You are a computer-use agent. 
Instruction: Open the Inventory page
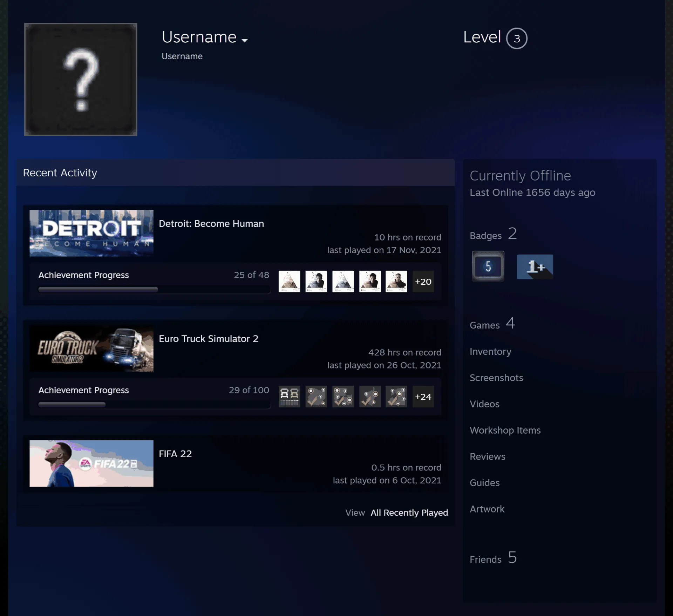click(x=490, y=351)
